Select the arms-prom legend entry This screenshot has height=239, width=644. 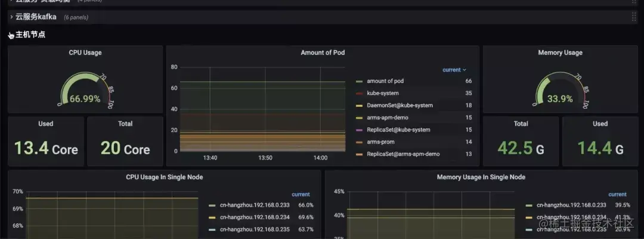(380, 142)
